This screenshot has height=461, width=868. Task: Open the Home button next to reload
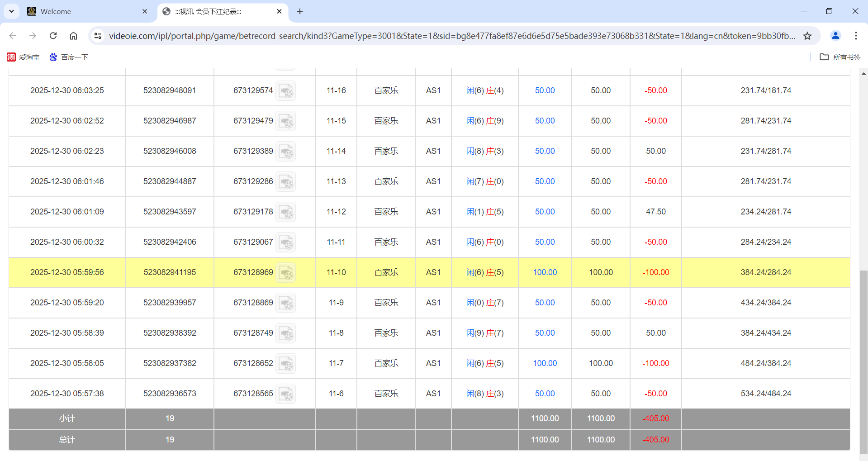point(73,36)
